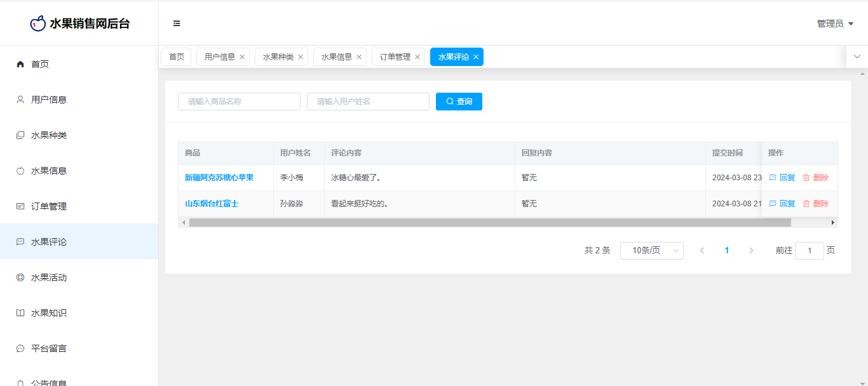
Task: Click the apple logo icon
Action: click(x=38, y=23)
